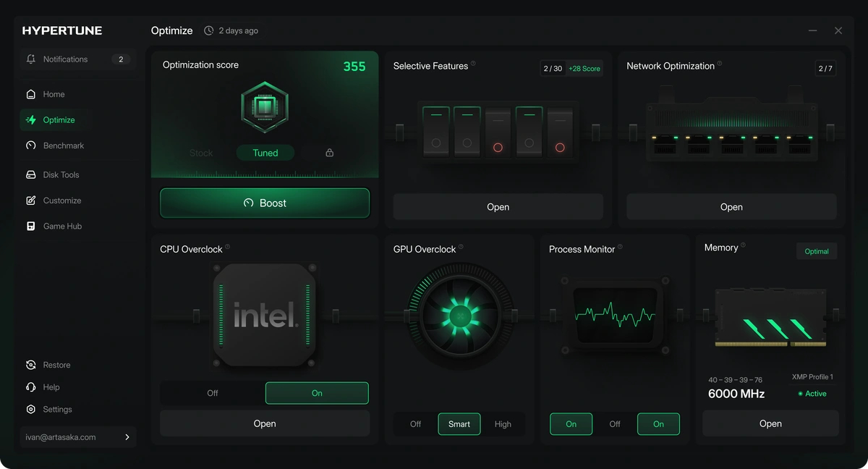The height and width of the screenshot is (469, 868).
Task: Expand the ivan@artasaka.com account chevron
Action: (127, 437)
